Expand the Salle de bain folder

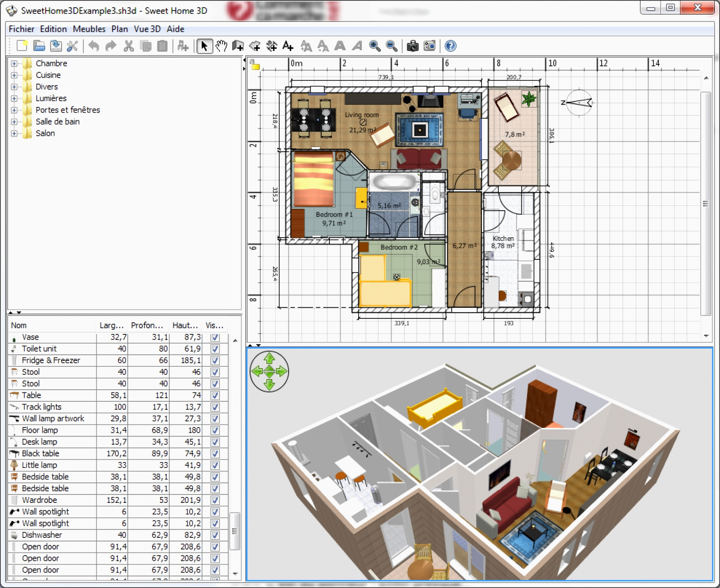click(x=14, y=122)
